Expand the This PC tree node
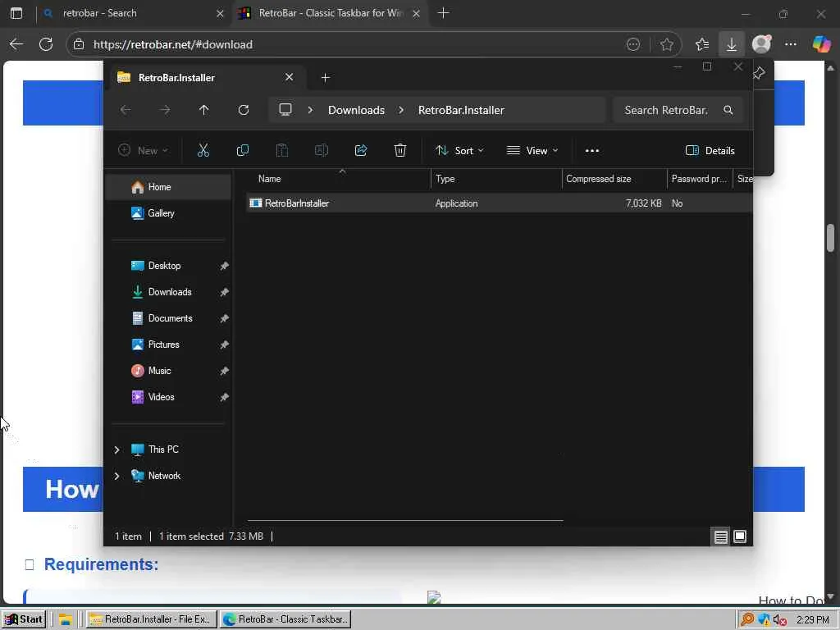The image size is (840, 630). [x=116, y=450]
